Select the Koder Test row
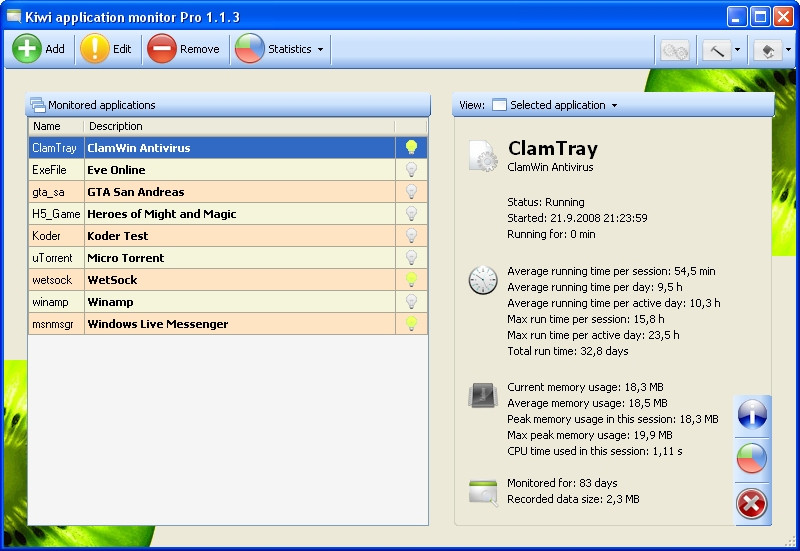This screenshot has width=800, height=551. pyautogui.click(x=228, y=235)
